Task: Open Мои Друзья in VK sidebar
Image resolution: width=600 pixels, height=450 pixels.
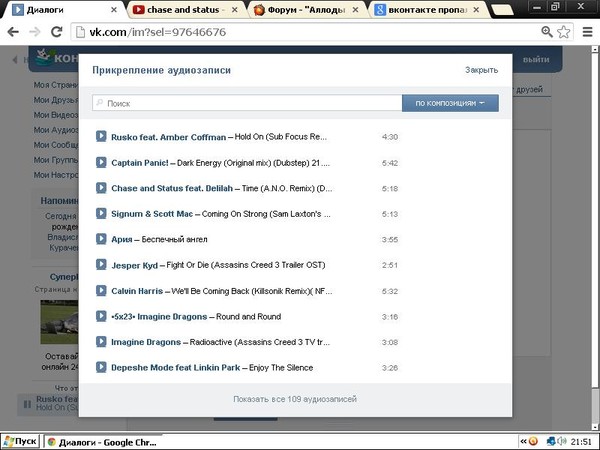Action: click(56, 100)
